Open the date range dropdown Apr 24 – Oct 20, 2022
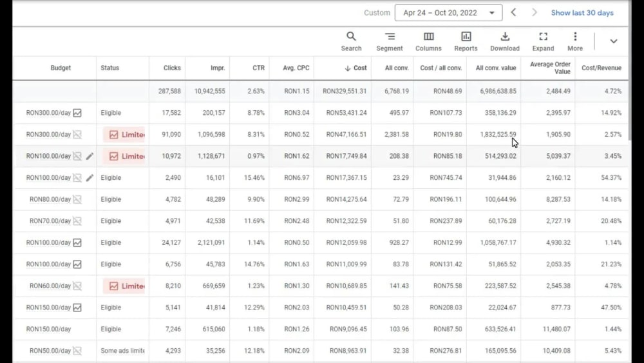This screenshot has width=644, height=363. pos(448,13)
